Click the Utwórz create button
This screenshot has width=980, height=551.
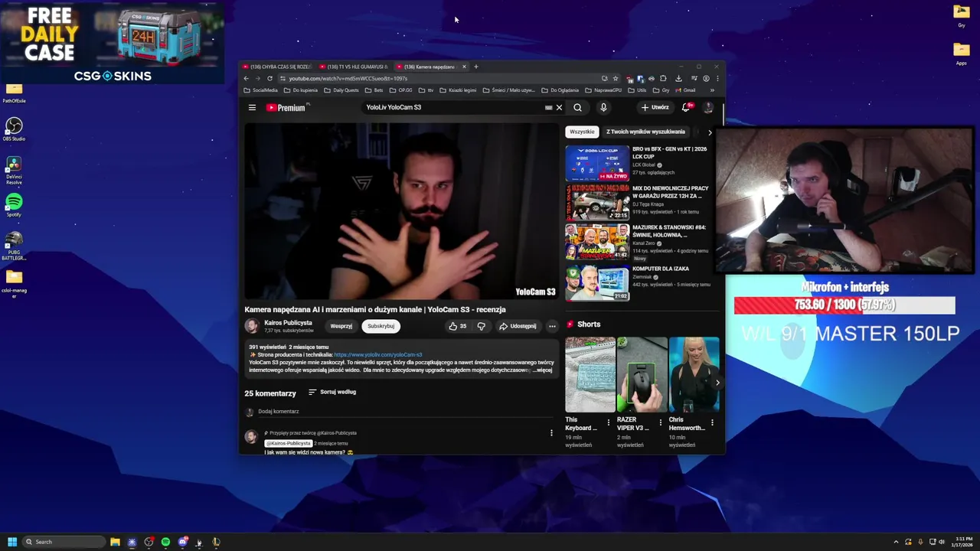point(655,108)
